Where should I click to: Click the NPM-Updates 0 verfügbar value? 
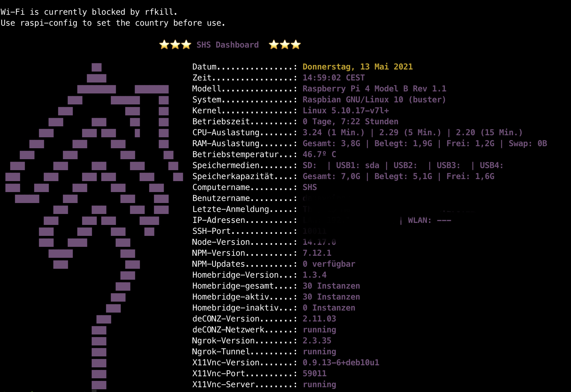[x=329, y=264]
